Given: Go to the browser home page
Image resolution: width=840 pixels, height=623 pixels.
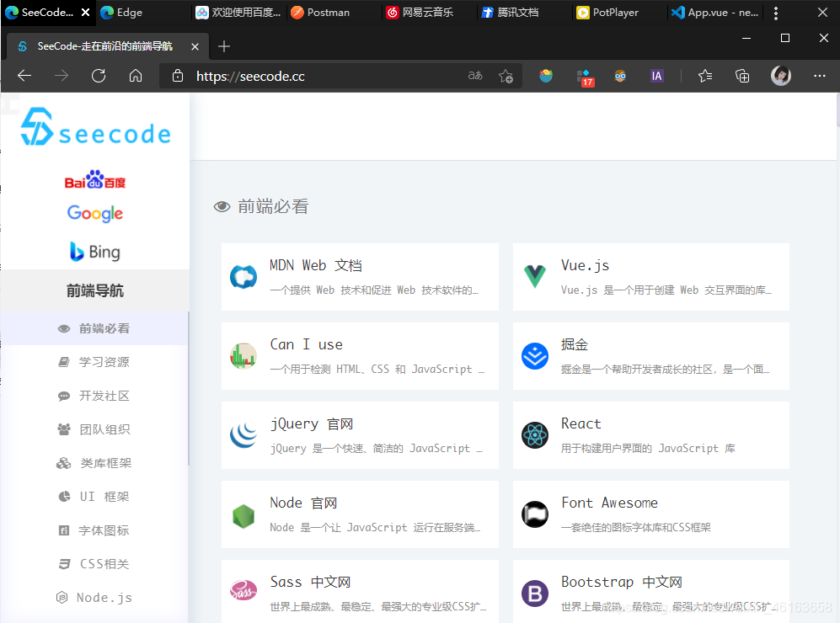Looking at the screenshot, I should click(x=136, y=76).
